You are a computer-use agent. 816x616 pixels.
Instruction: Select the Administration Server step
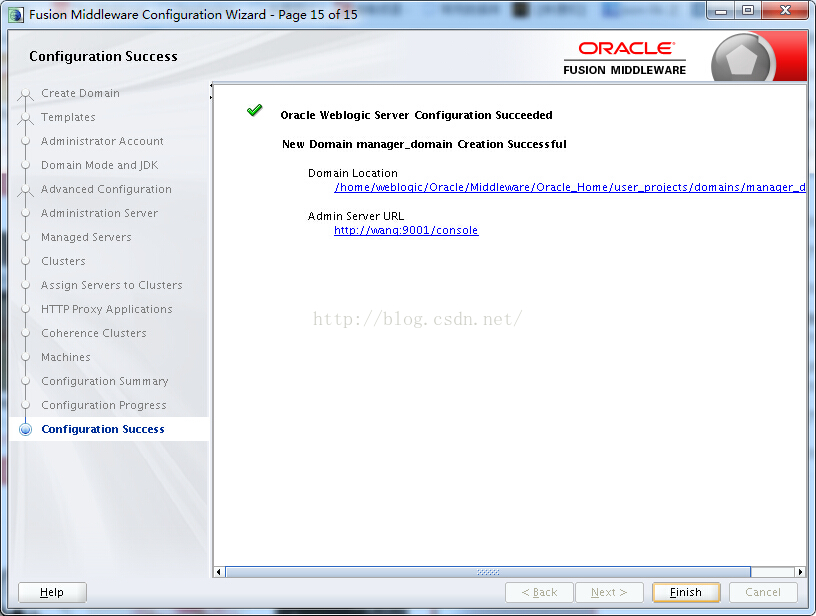99,213
